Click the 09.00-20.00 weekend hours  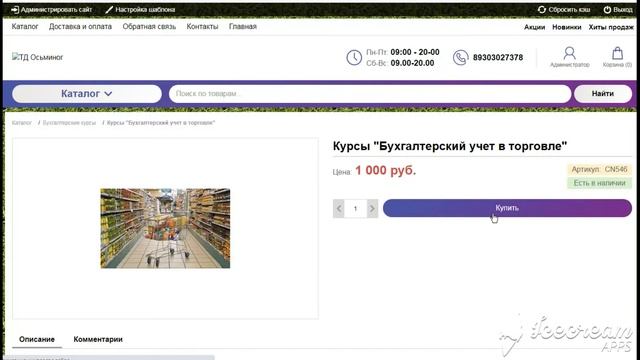412,63
